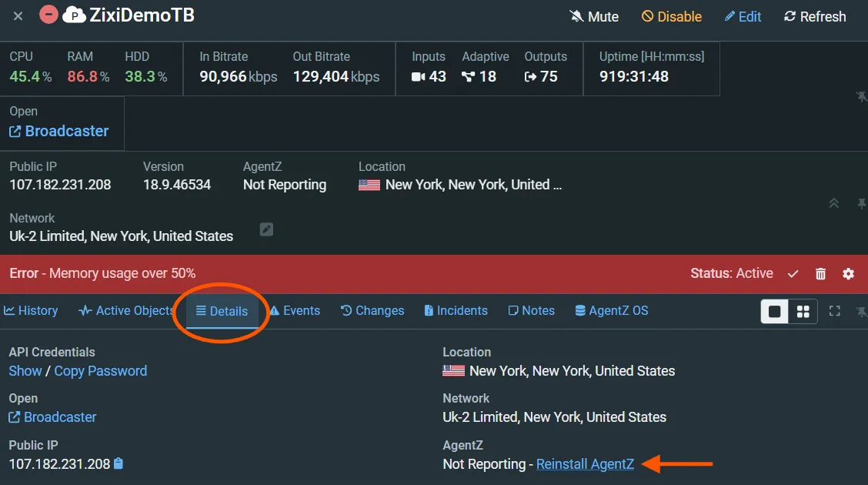Open the AgentZ OS tab
The height and width of the screenshot is (485, 868).
pos(612,310)
